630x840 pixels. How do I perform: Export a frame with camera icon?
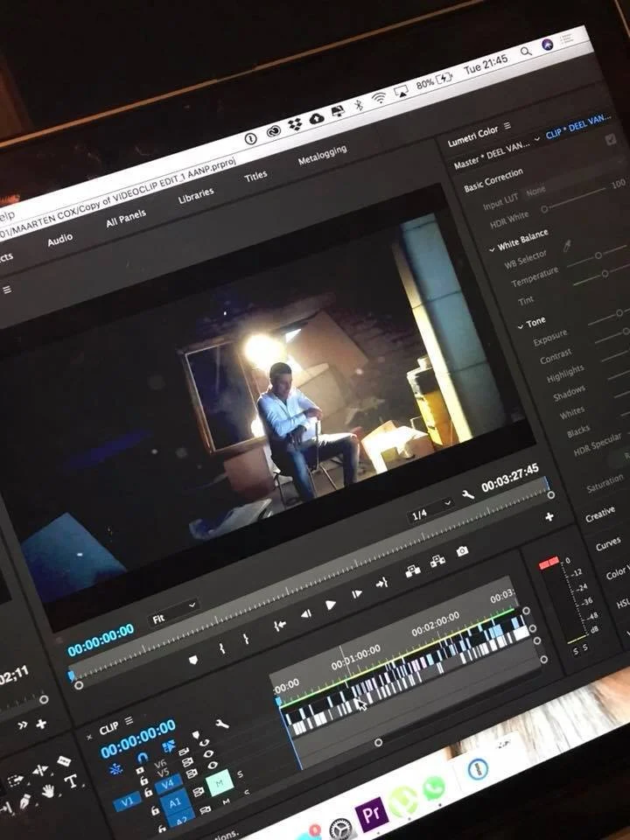462,550
